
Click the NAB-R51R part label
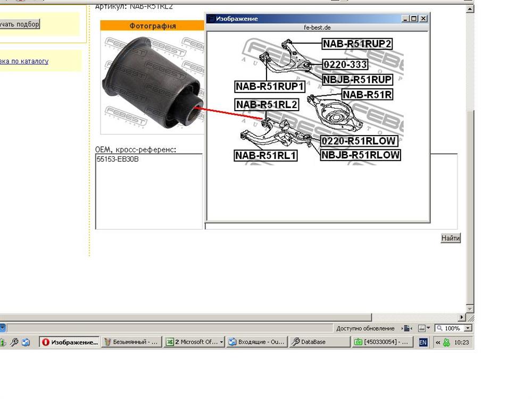(x=367, y=94)
